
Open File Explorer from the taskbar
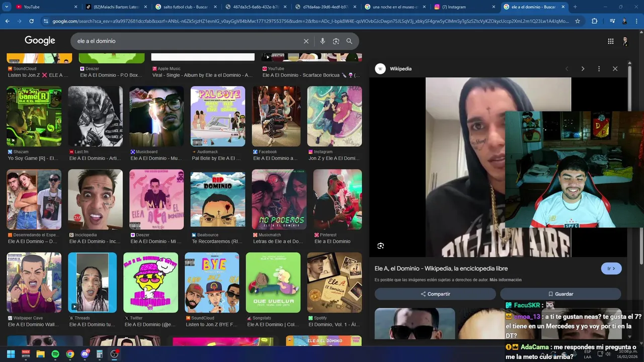[40, 354]
